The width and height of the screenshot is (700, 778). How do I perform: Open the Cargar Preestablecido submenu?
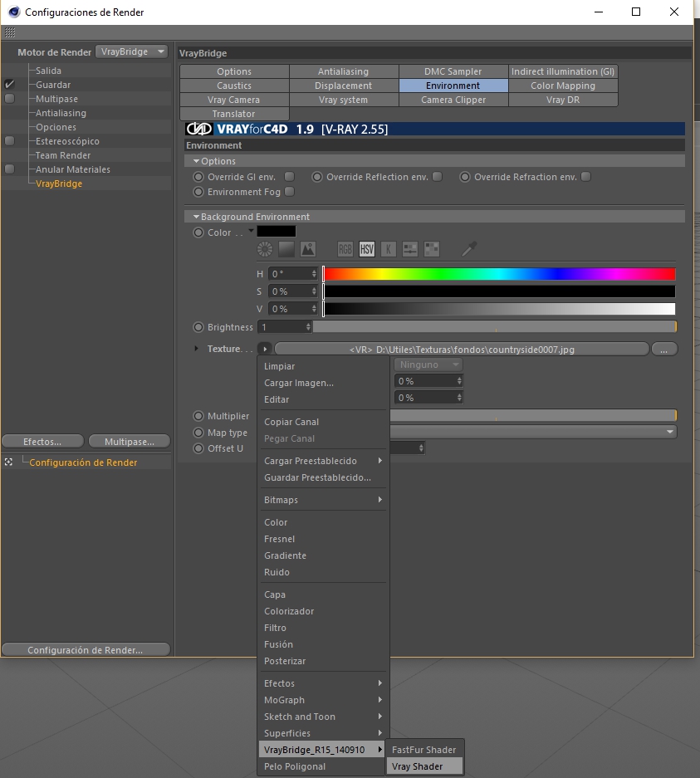pos(322,461)
